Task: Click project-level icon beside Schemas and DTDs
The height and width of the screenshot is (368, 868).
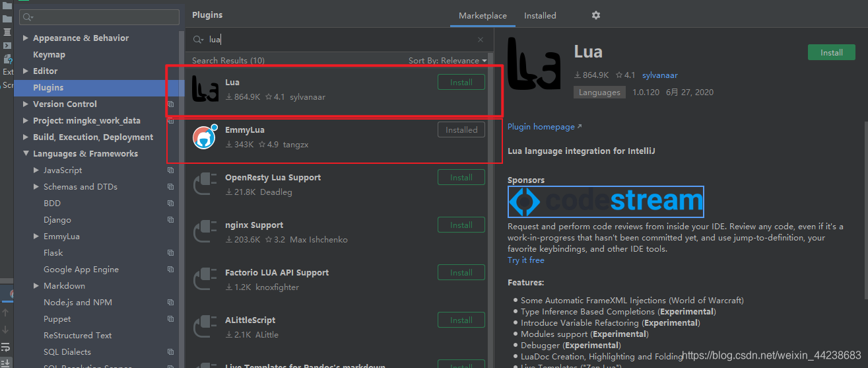Action: 170,187
